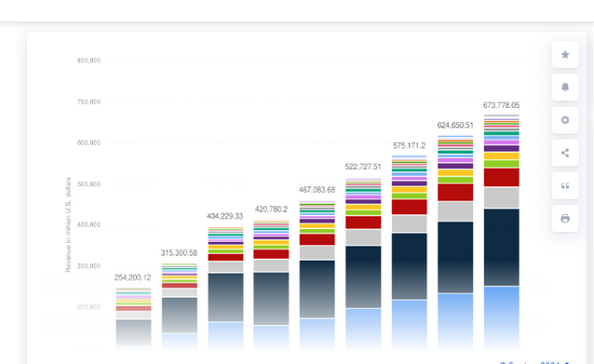Click dark navy segment of 673,778.05 bar
Viewport: 594px width, 364px height.
pyautogui.click(x=501, y=248)
